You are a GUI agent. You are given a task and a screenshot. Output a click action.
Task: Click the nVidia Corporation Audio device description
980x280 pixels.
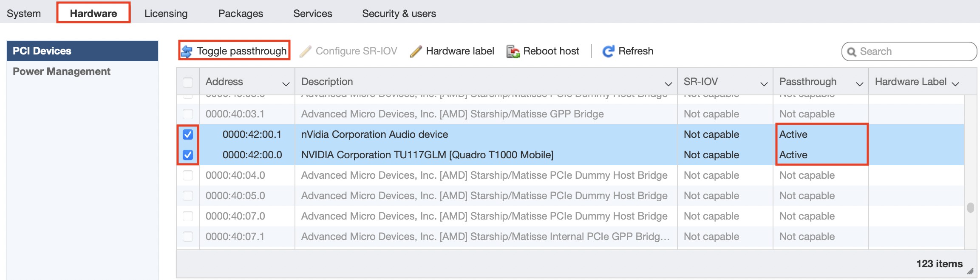click(x=374, y=134)
